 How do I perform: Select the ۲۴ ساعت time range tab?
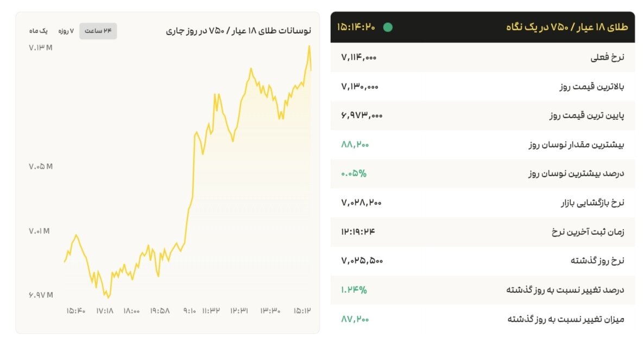coord(98,30)
